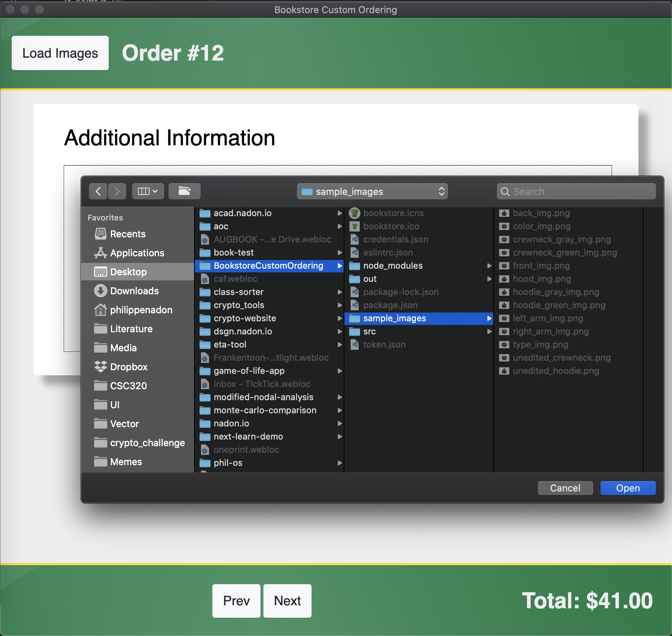Viewport: 672px width, 636px height.
Task: Open the Downloads location in sidebar
Action: point(134,291)
